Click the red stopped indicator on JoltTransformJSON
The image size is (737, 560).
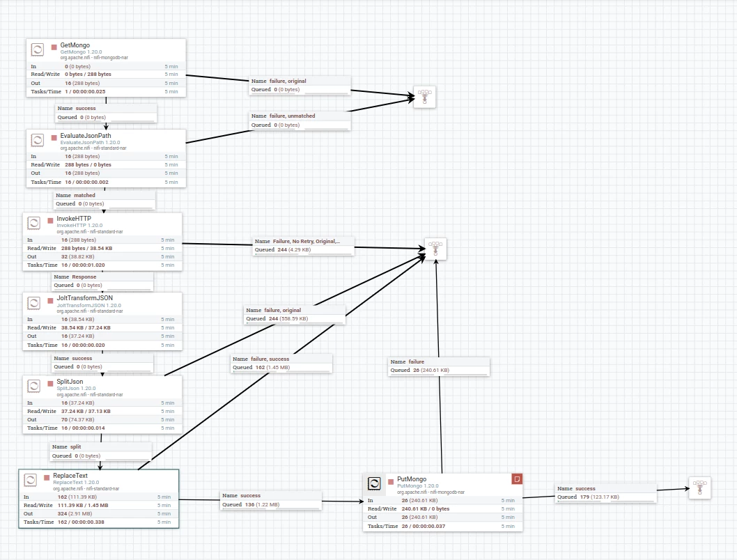point(51,300)
